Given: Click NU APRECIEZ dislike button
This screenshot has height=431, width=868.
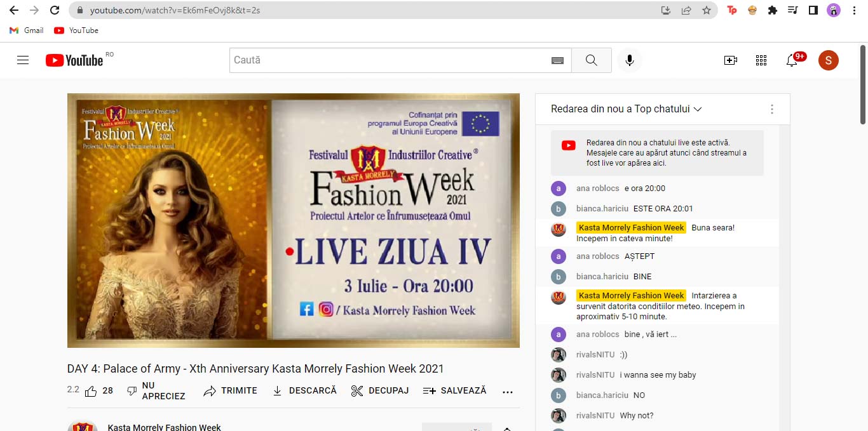Looking at the screenshot, I should (x=156, y=391).
